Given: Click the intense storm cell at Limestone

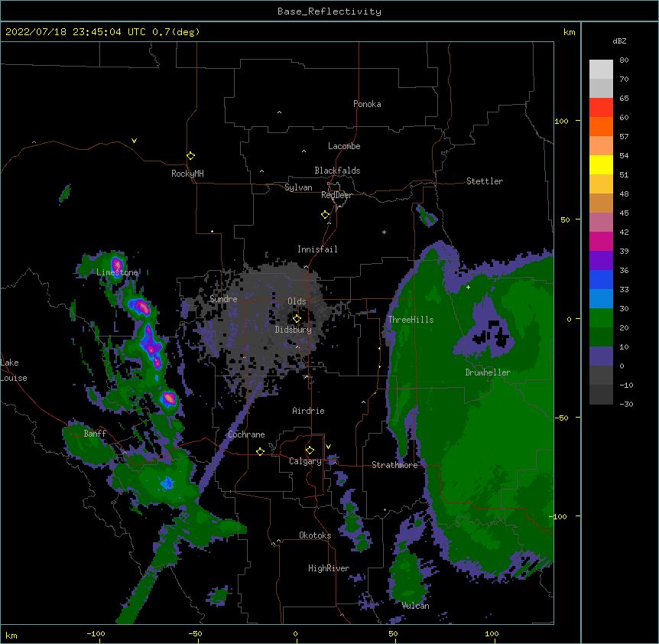Looking at the screenshot, I should click(x=117, y=265).
